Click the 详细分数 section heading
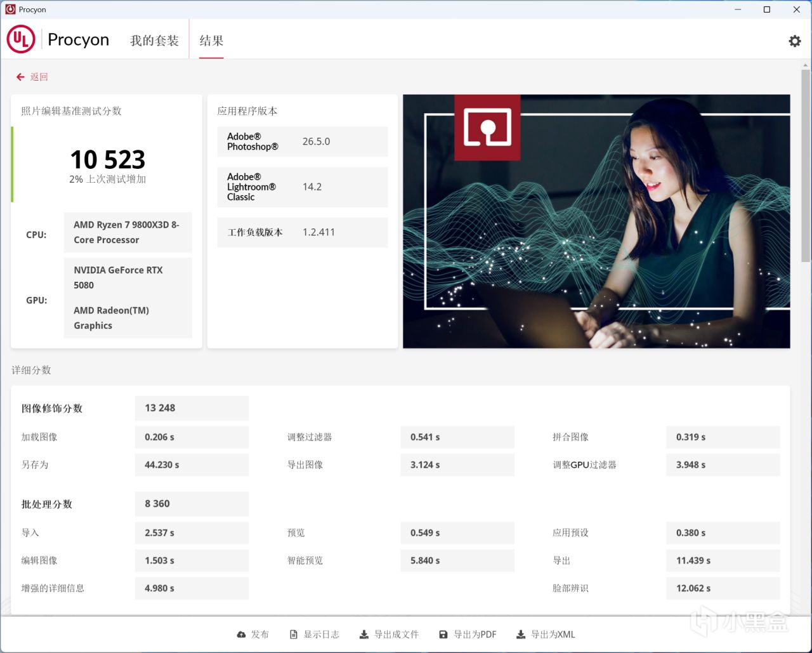Image resolution: width=812 pixels, height=653 pixels. click(x=31, y=370)
